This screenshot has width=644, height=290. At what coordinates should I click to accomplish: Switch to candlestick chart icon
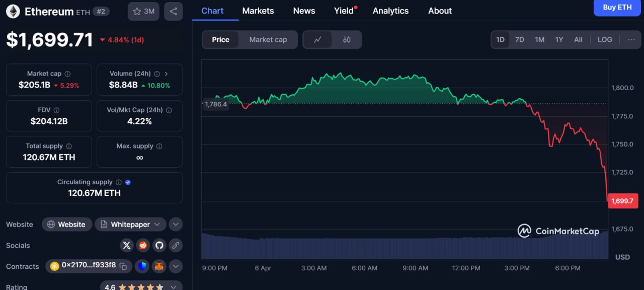tap(347, 40)
